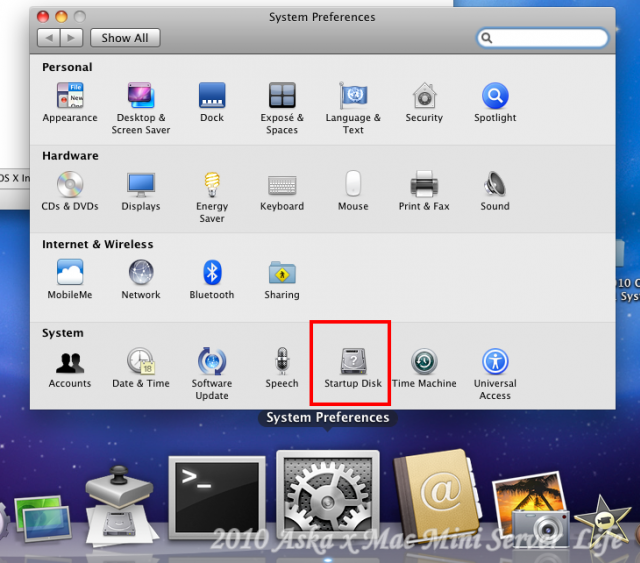This screenshot has height=563, width=640.
Task: Open the screen sharing displays icon in Dock
Action: click(x=42, y=517)
